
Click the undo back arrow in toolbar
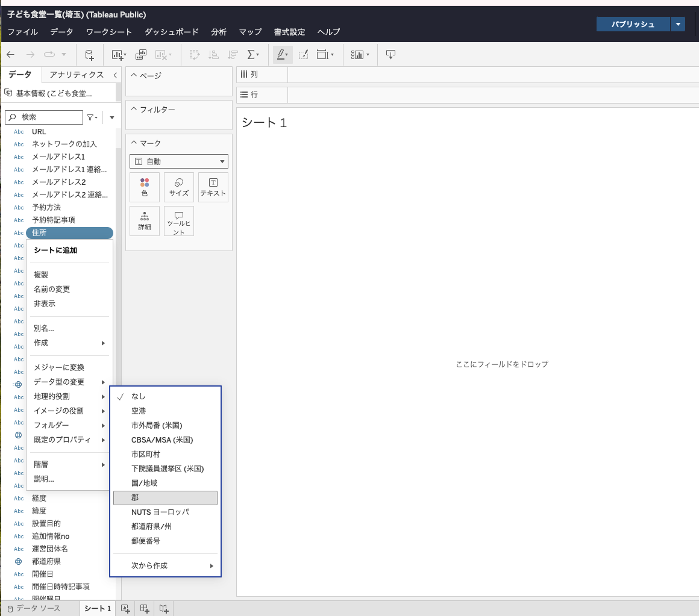(x=10, y=54)
